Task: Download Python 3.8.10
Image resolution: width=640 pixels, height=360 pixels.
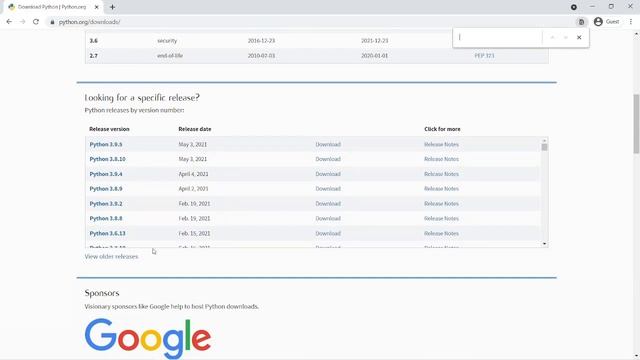Action: (x=328, y=159)
